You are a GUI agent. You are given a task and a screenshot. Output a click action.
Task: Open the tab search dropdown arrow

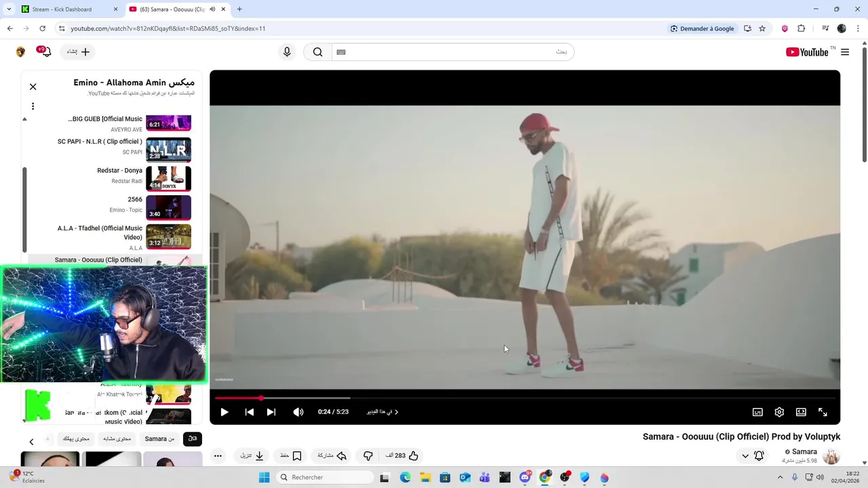coord(8,9)
